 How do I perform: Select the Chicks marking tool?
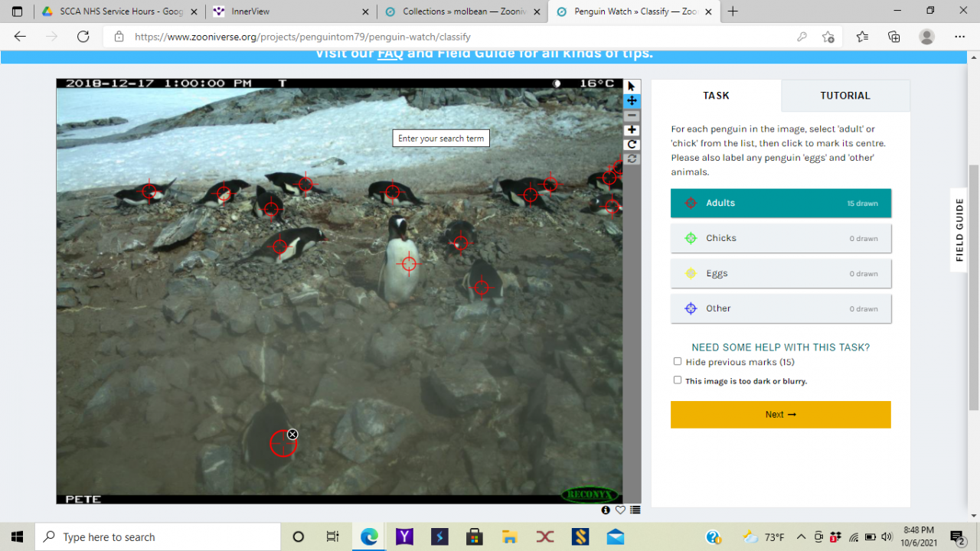781,238
